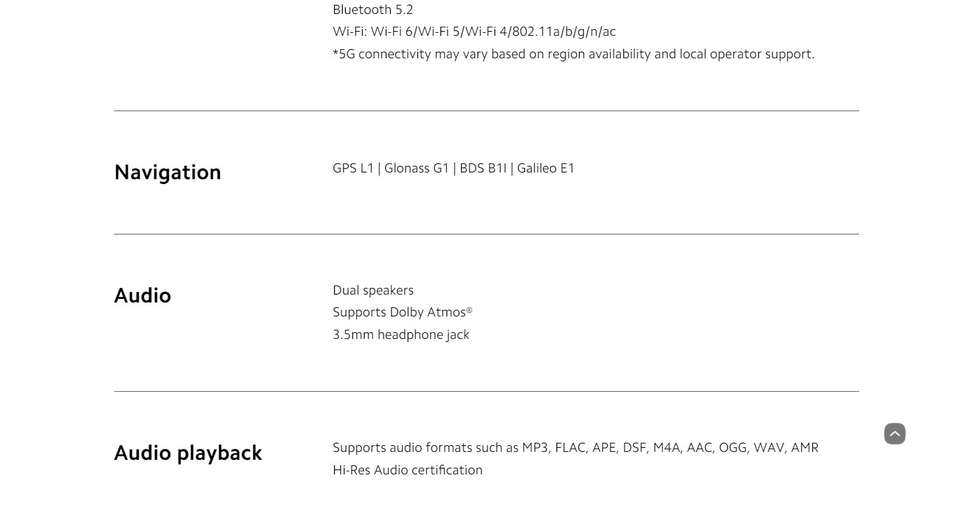The image size is (980, 523).
Task: Click the 5G connectivity disclaimer note
Action: tap(574, 54)
